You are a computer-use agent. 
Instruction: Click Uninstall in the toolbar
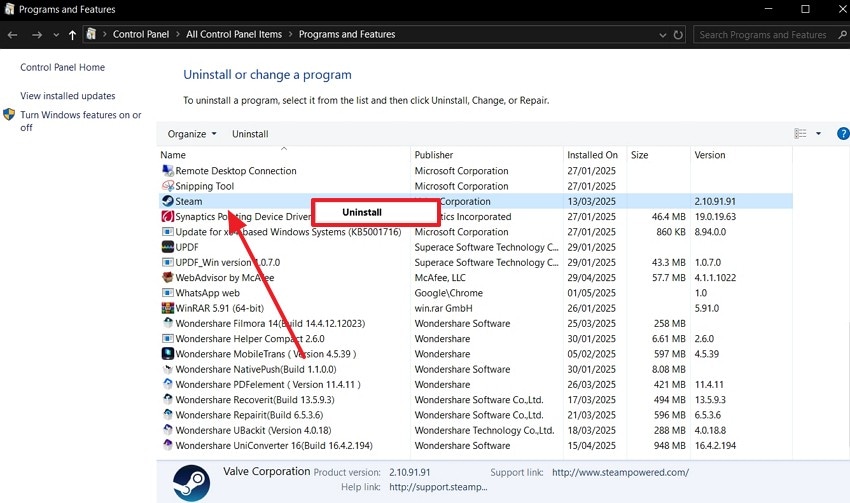click(x=250, y=134)
